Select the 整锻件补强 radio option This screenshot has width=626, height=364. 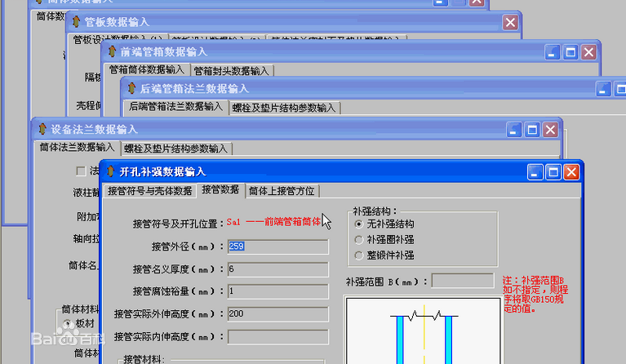[358, 255]
